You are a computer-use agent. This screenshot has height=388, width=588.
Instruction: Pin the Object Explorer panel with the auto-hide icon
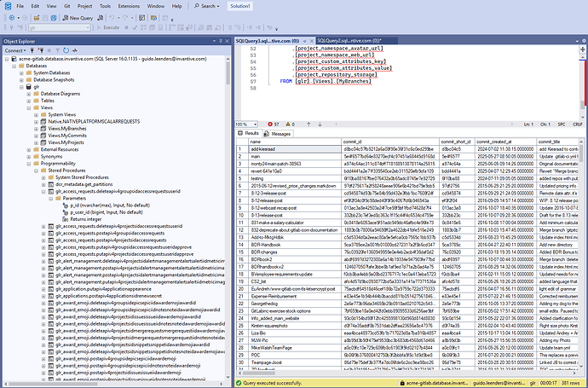(221, 41)
